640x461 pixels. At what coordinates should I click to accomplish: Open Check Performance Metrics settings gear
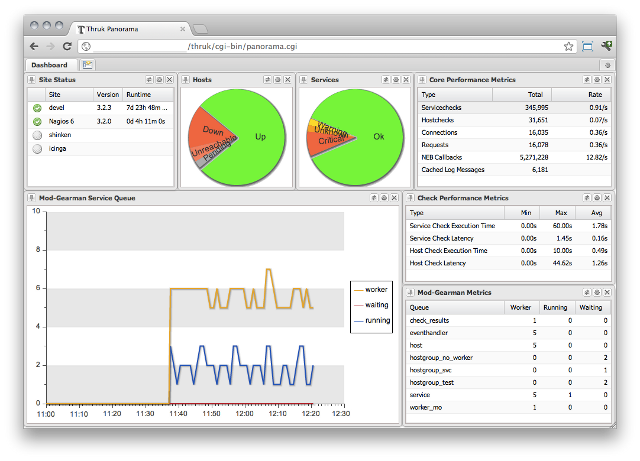coord(595,198)
